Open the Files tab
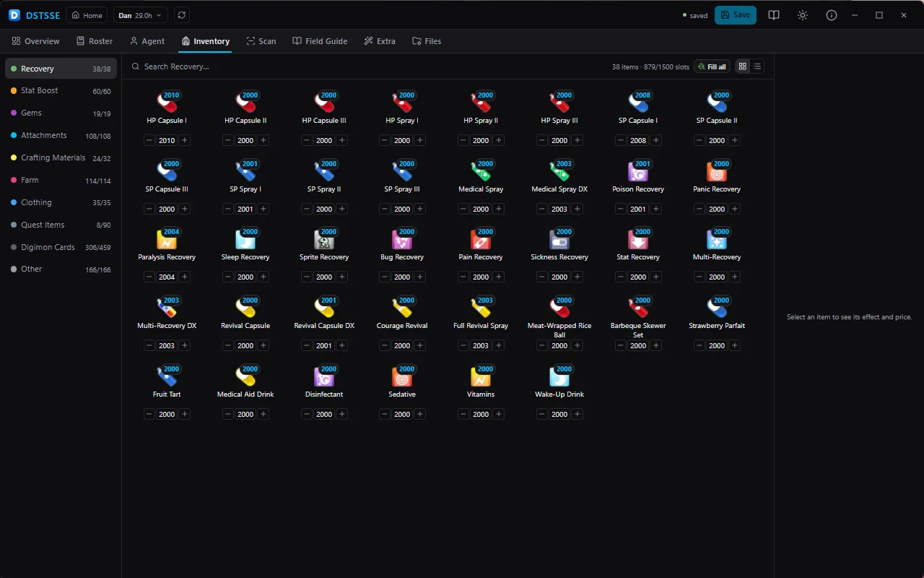The width and height of the screenshot is (924, 578). point(427,41)
